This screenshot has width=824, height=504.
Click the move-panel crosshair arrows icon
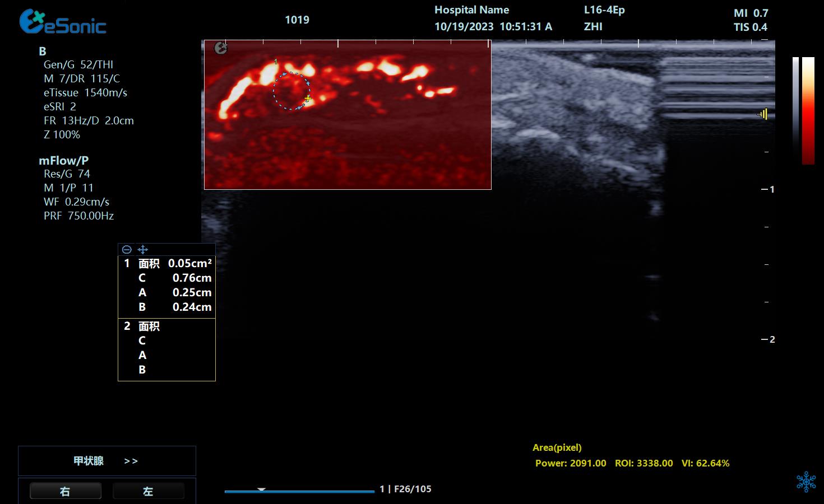click(x=142, y=250)
